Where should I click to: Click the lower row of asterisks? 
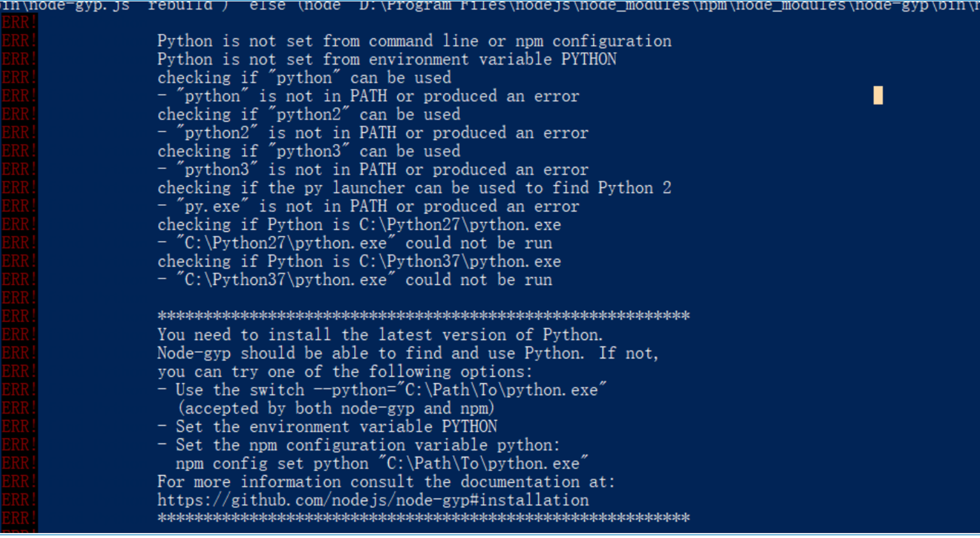pos(423,517)
